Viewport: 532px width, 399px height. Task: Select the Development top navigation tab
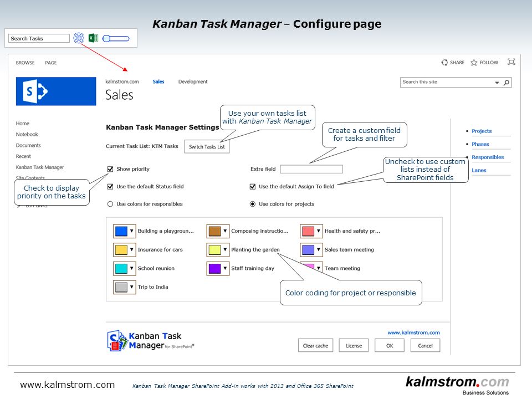193,81
